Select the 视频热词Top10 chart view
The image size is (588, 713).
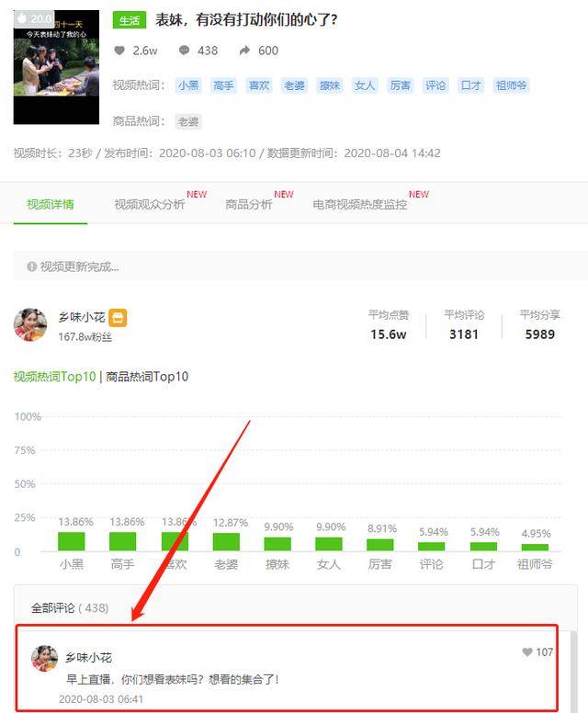[x=54, y=377]
